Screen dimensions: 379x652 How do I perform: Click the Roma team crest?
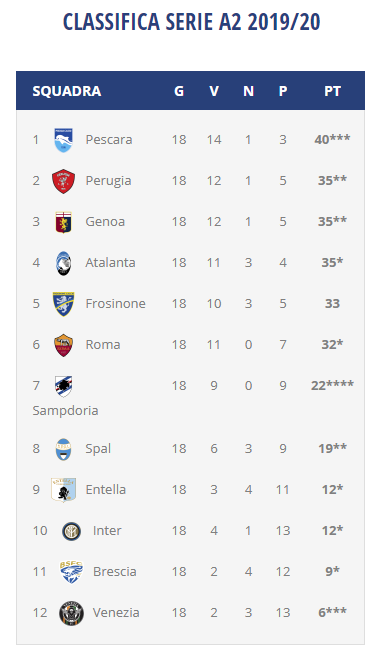pyautogui.click(x=64, y=345)
